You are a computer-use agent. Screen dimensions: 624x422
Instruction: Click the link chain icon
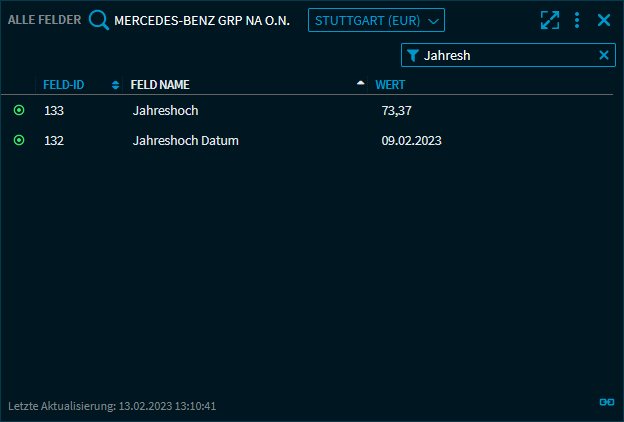click(606, 401)
